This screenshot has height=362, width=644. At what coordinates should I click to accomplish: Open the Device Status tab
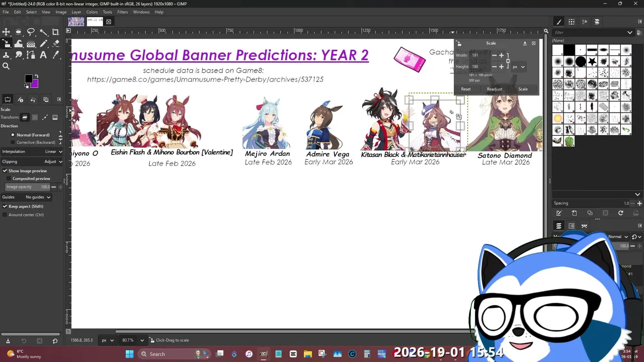21,100
